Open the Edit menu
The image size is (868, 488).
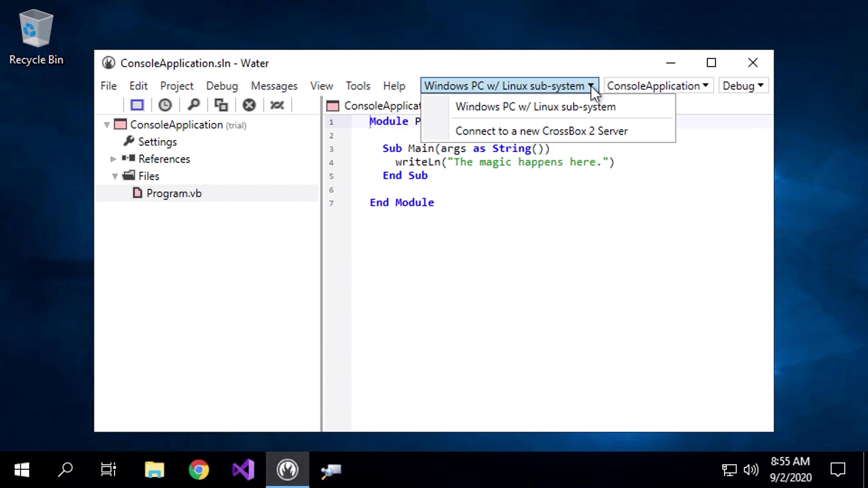point(138,86)
